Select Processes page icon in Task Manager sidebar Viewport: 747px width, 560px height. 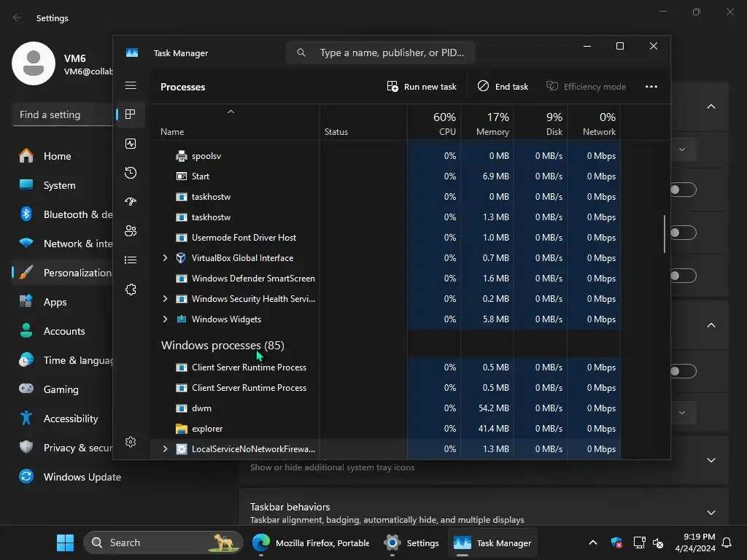[131, 114]
